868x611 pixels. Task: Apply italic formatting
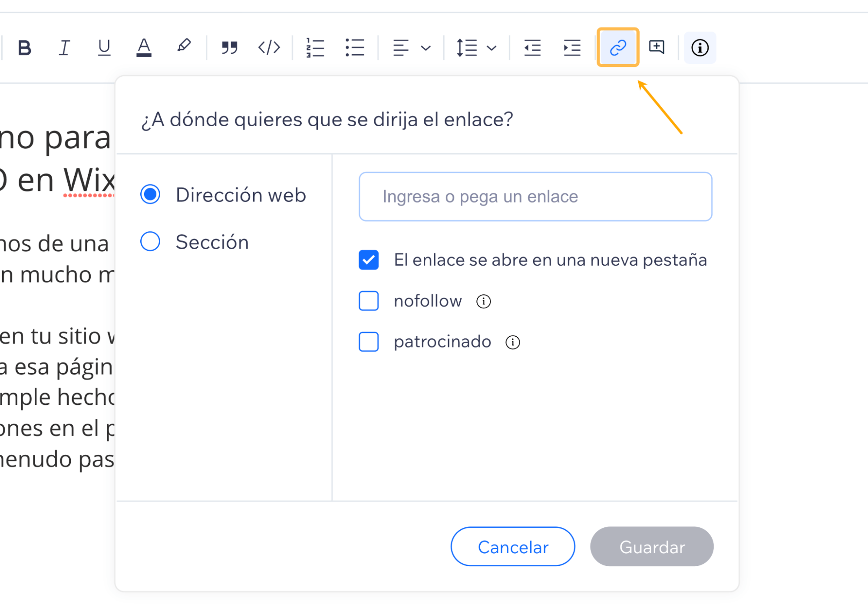(x=64, y=48)
